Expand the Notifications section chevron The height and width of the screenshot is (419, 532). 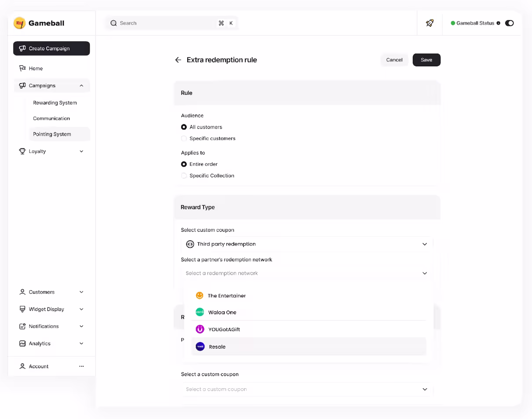tap(81, 326)
